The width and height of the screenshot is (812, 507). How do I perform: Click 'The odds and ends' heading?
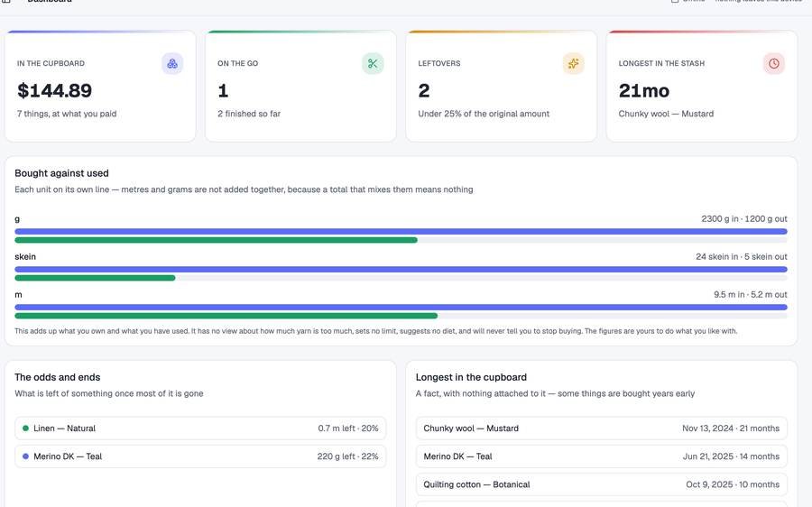point(58,377)
